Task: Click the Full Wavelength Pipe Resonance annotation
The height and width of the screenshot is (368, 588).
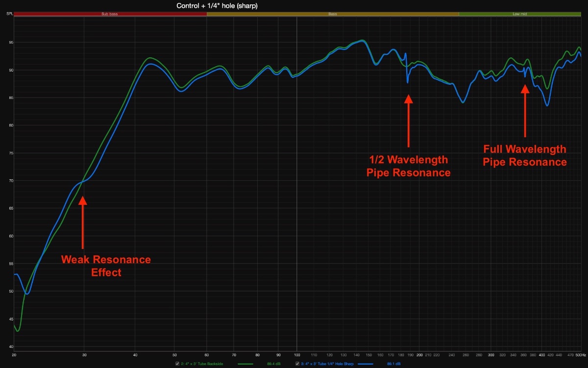Action: tap(525, 155)
